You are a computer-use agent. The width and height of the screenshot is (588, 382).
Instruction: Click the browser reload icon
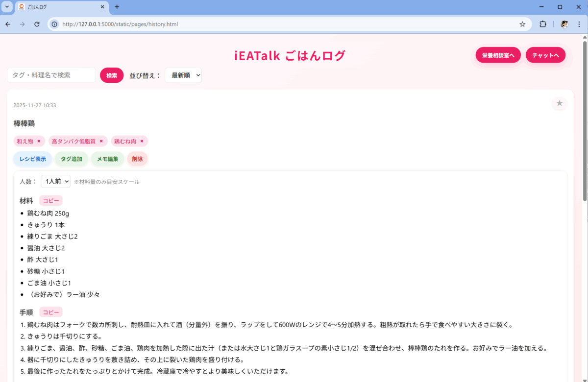(x=37, y=24)
